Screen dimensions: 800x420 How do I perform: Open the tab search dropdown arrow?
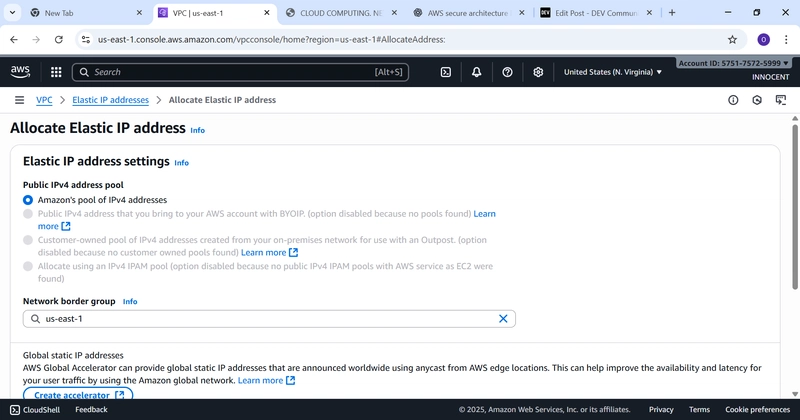[x=12, y=13]
